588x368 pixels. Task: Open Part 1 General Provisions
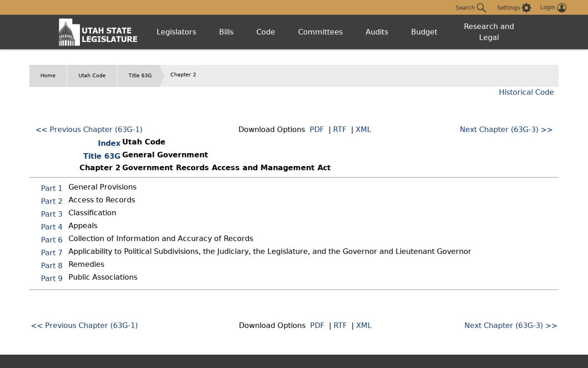pyautogui.click(x=51, y=188)
